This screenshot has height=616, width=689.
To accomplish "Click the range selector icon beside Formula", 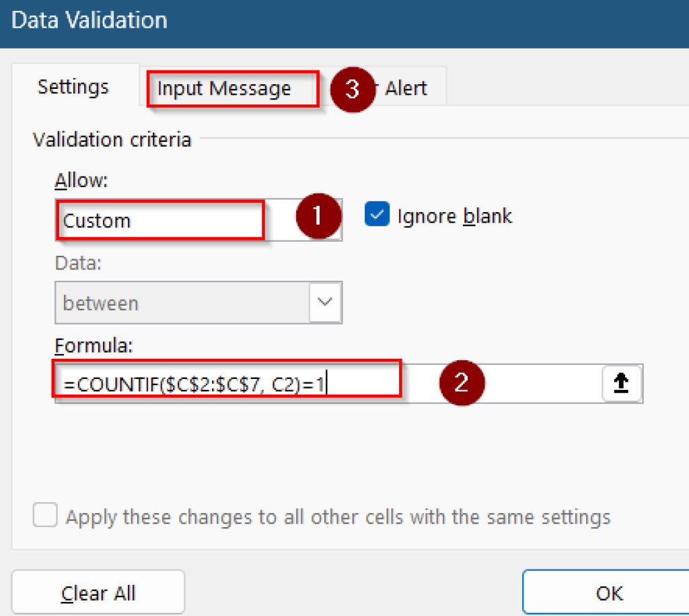I will pos(620,382).
